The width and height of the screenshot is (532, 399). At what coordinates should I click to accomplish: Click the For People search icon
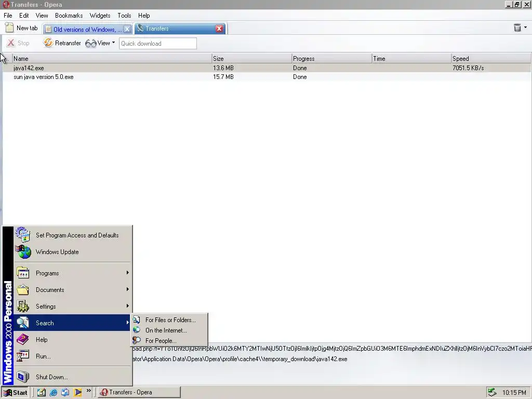pyautogui.click(x=137, y=340)
